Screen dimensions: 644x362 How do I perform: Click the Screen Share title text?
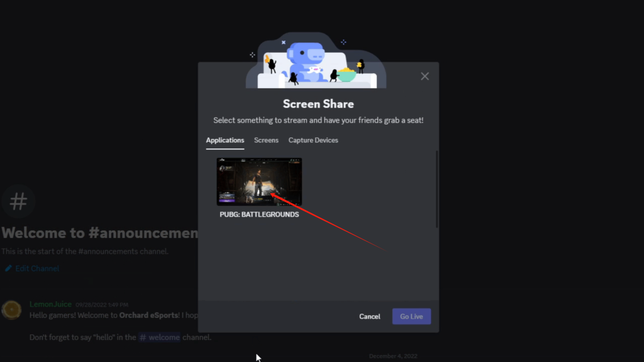tap(318, 104)
